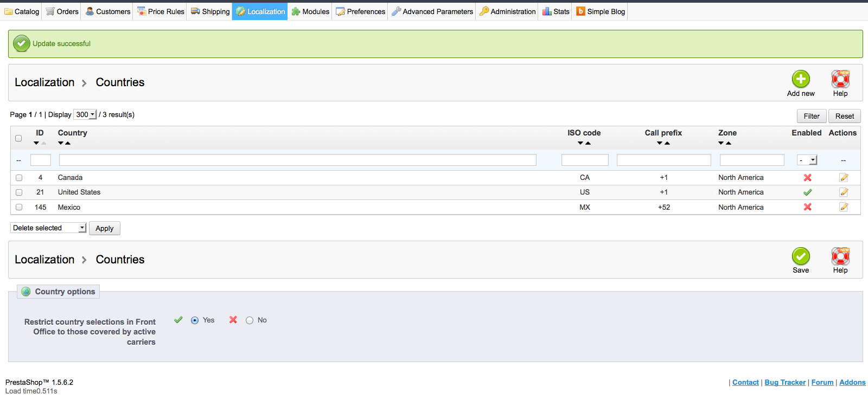Click the MX ISO code cell
This screenshot has width=868, height=400.
click(585, 207)
